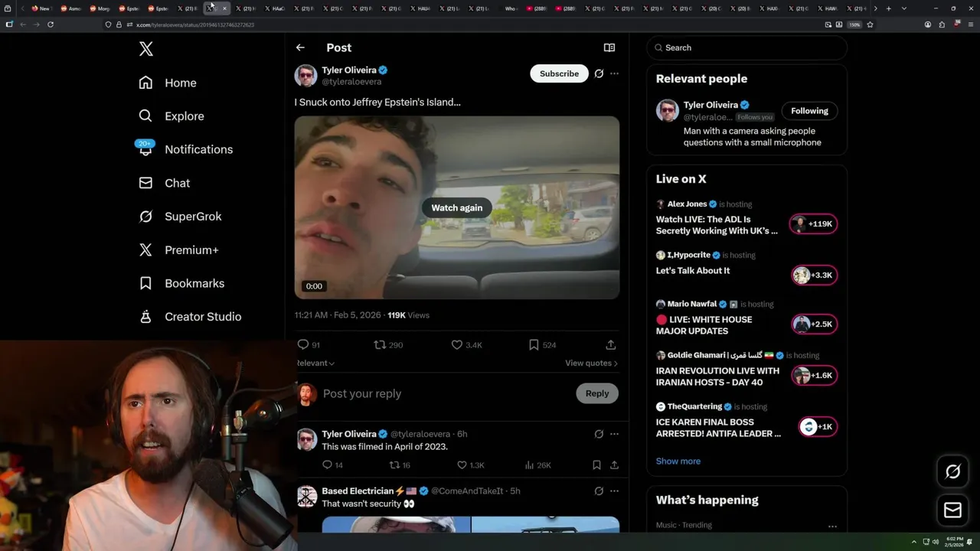Image resolution: width=980 pixels, height=551 pixels.
Task: Click reply icon showing 91 replies
Action: coord(303,345)
